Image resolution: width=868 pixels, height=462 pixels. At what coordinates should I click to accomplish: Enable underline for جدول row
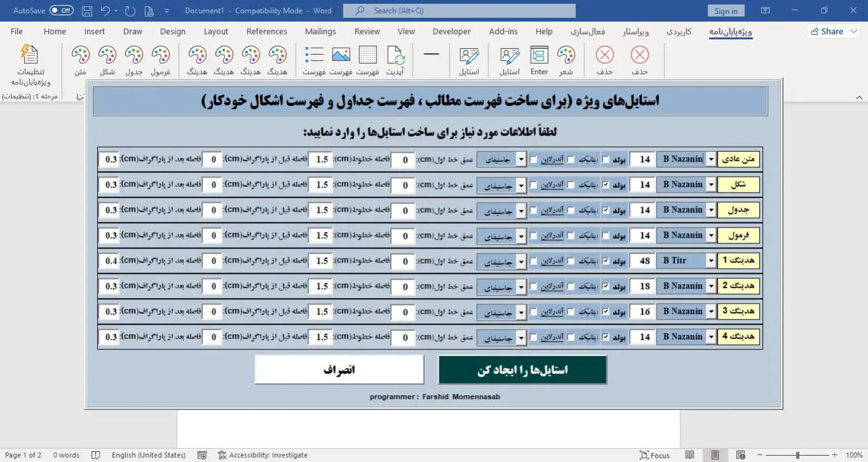533,210
